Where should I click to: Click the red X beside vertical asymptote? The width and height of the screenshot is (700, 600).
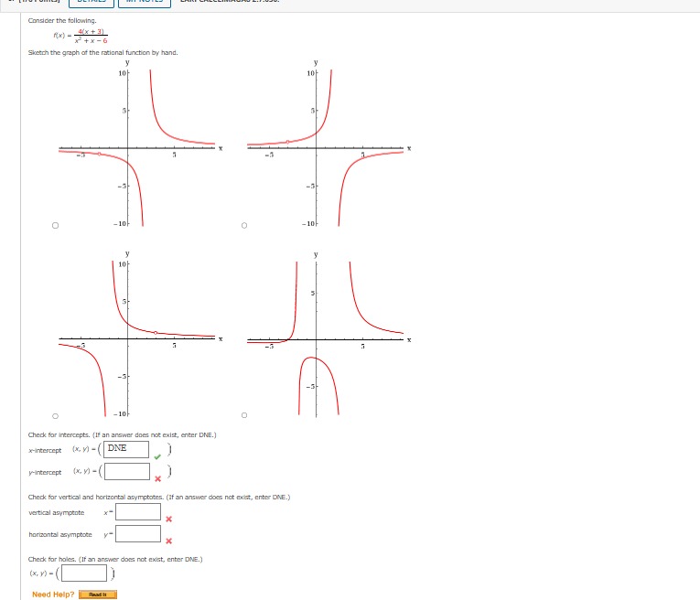pos(168,519)
